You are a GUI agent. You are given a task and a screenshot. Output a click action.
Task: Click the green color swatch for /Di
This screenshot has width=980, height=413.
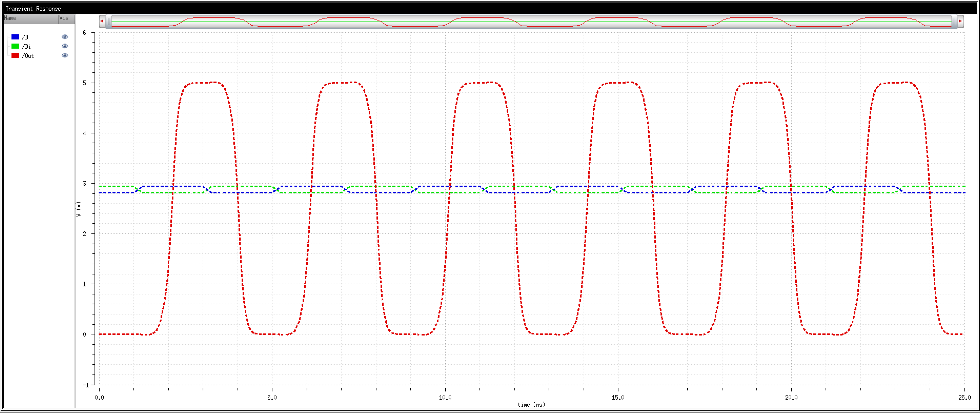(x=15, y=46)
